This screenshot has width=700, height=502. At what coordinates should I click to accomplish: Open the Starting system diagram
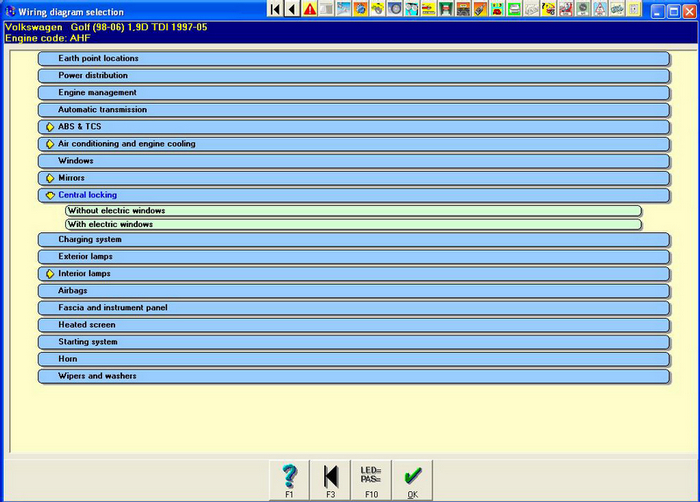353,342
